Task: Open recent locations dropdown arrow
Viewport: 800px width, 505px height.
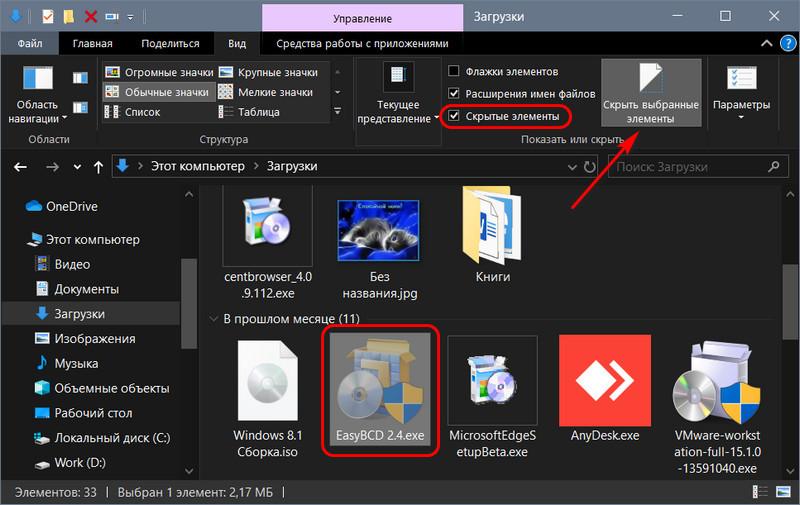Action: [77, 167]
